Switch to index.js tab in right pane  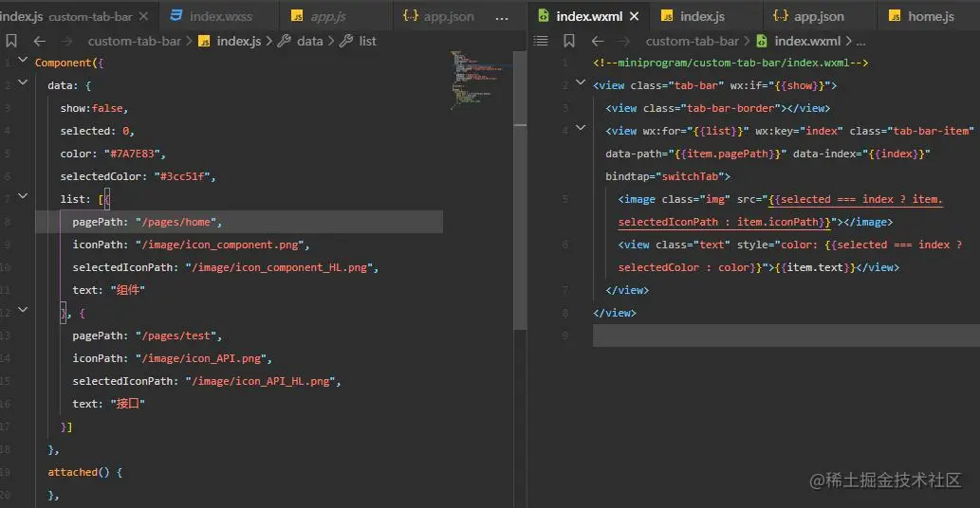[702, 16]
